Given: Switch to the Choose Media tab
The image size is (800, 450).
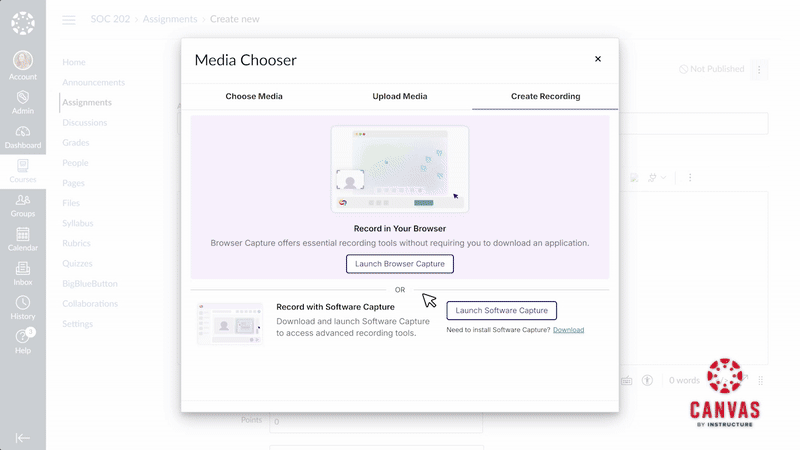Looking at the screenshot, I should point(254,96).
